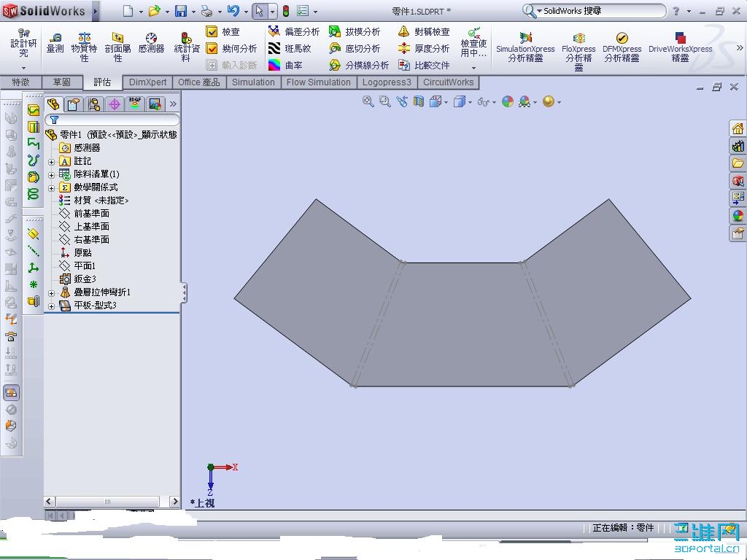Run 對稱檢查 symmetry check

(x=424, y=32)
